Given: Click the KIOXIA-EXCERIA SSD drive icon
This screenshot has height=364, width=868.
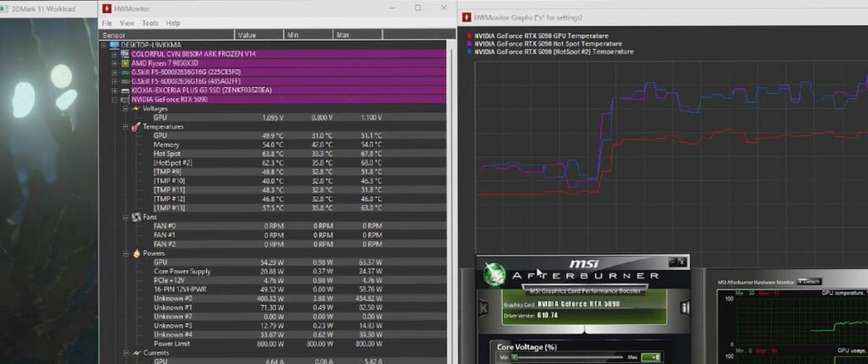Looking at the screenshot, I should pyautogui.click(x=125, y=91).
